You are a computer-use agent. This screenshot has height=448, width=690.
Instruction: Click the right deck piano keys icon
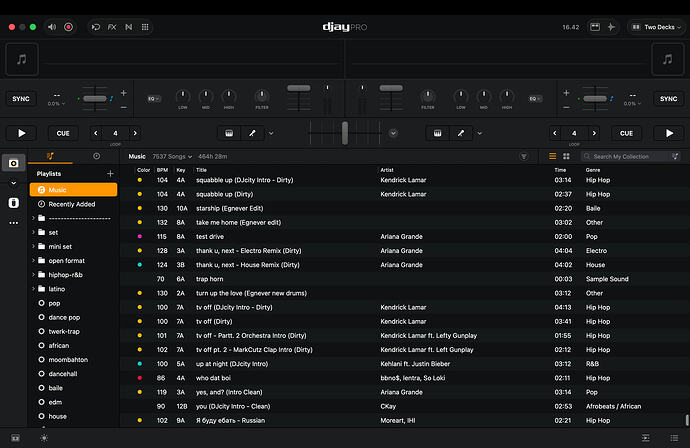(x=437, y=133)
